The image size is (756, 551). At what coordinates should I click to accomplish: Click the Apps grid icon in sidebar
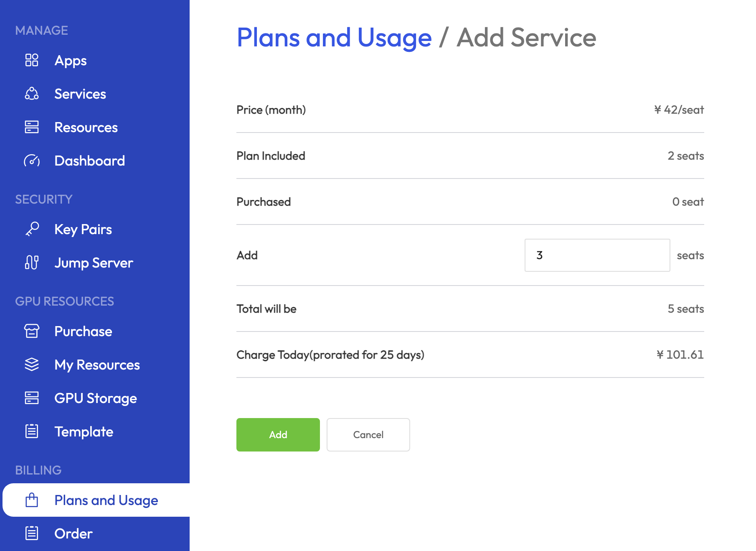tap(32, 60)
